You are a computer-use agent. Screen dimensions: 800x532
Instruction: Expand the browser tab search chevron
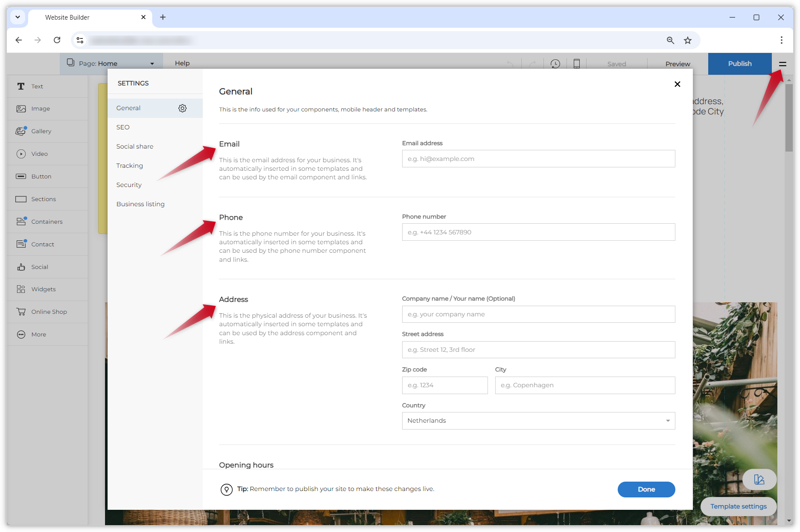[18, 17]
